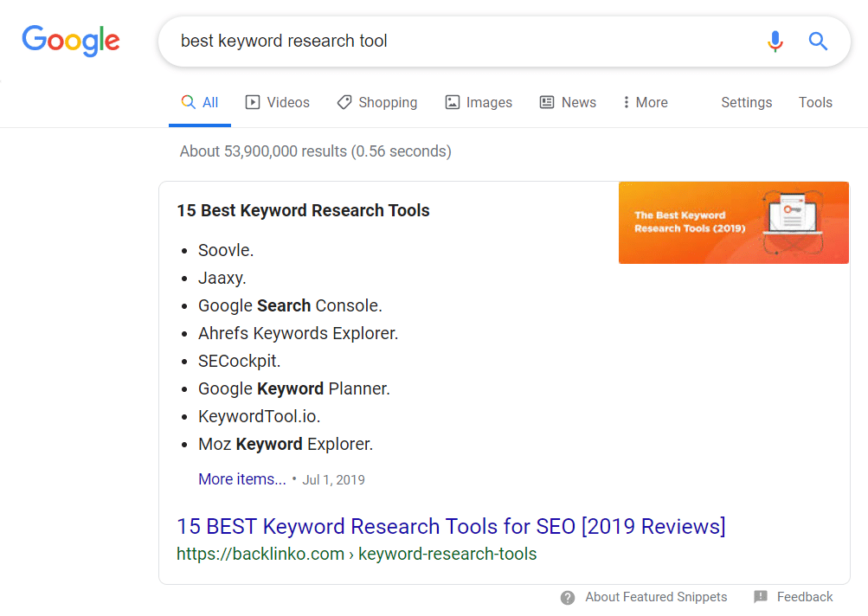This screenshot has height=616, width=868.
Task: Click the 'SECockpit.' list item
Action: click(239, 361)
